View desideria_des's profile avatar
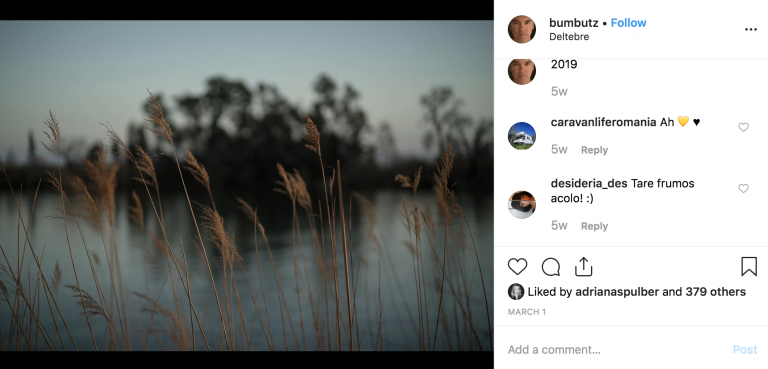Viewport: 768px width, 369px height. [x=522, y=204]
